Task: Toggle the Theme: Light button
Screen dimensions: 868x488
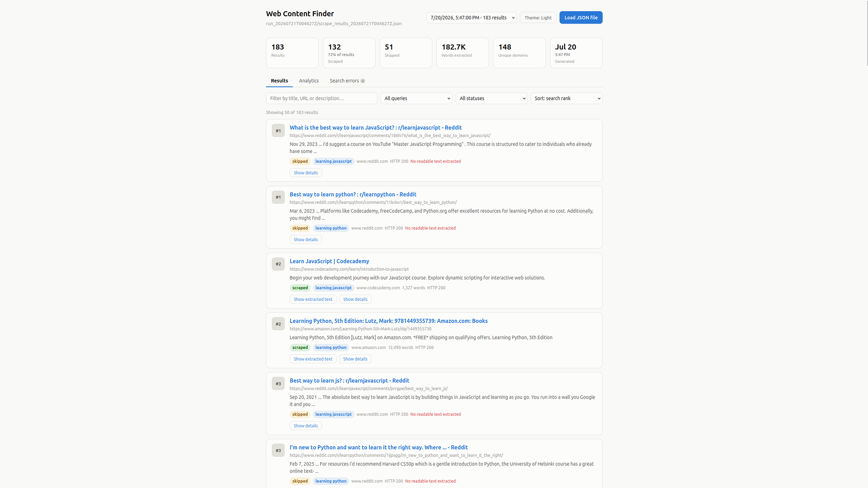Action: [x=538, y=18]
